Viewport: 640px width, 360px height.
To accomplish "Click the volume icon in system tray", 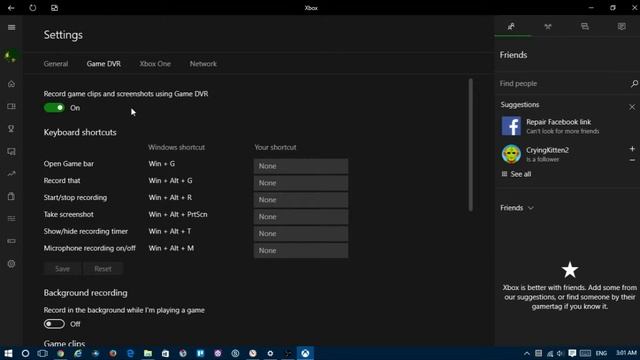I will point(560,353).
